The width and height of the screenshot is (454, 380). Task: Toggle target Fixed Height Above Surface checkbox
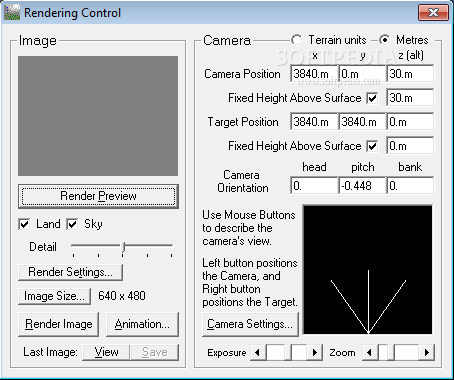[372, 146]
